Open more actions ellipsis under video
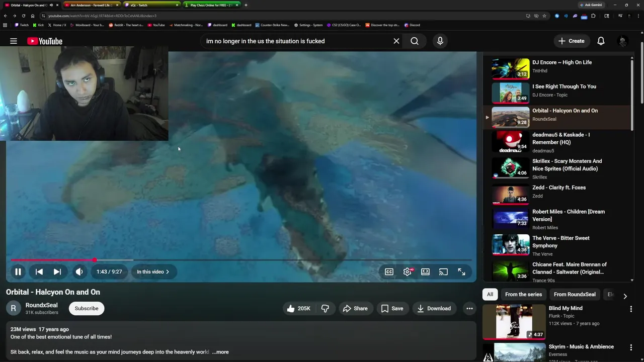The height and width of the screenshot is (362, 644). point(469,308)
